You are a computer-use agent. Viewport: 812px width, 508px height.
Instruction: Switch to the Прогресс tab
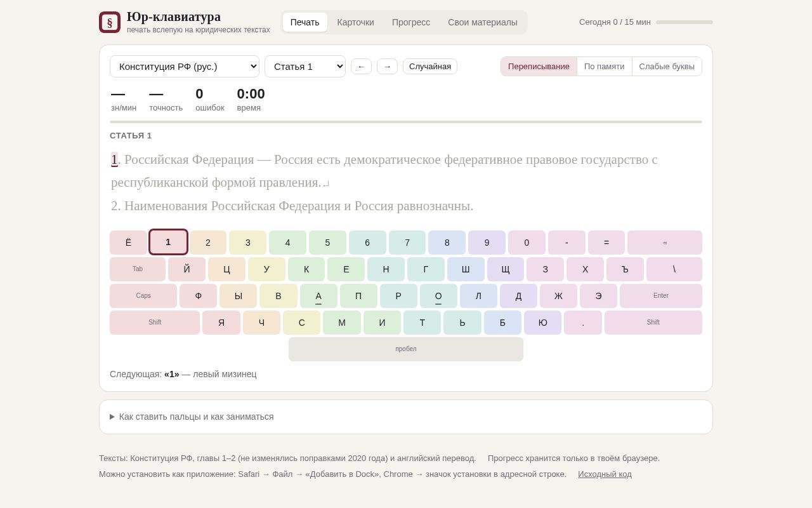pyautogui.click(x=411, y=22)
